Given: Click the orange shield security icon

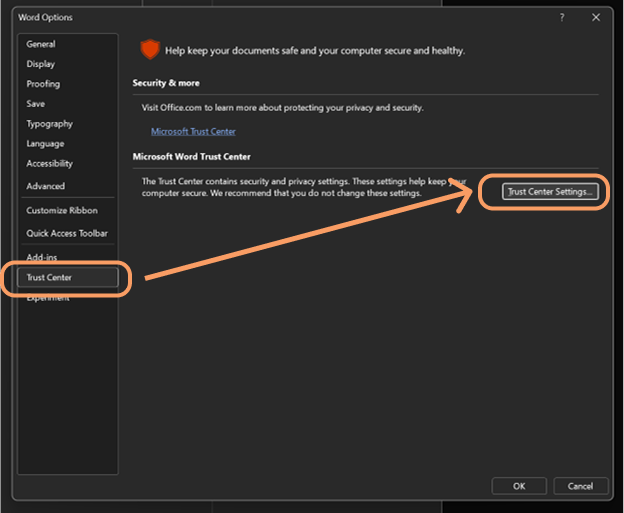Looking at the screenshot, I should 150,49.
